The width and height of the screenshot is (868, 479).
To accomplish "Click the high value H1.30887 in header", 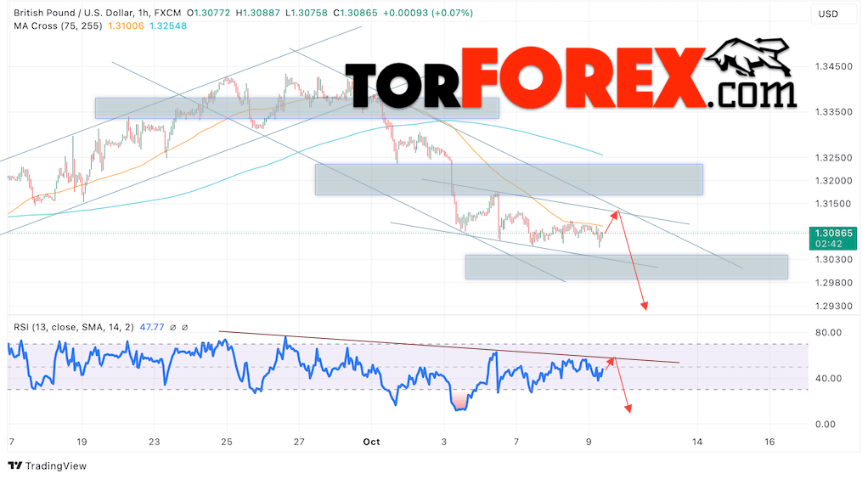I will coord(257,13).
